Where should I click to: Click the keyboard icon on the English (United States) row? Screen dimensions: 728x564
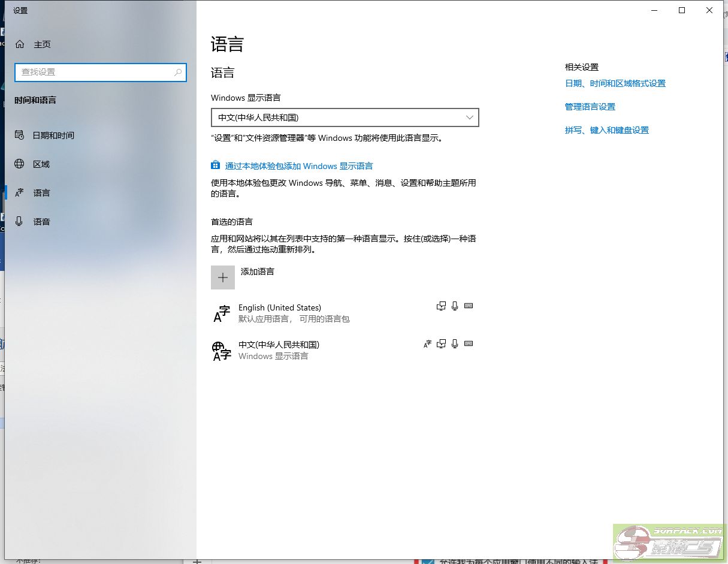click(469, 306)
